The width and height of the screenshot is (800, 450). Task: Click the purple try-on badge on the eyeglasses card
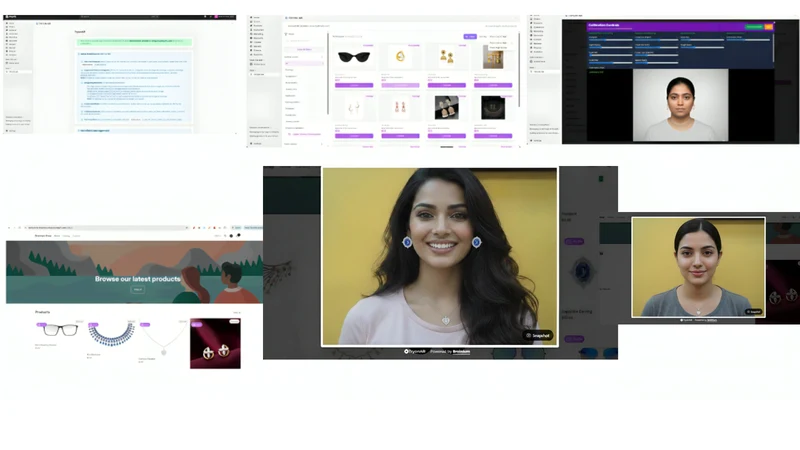tap(41, 324)
